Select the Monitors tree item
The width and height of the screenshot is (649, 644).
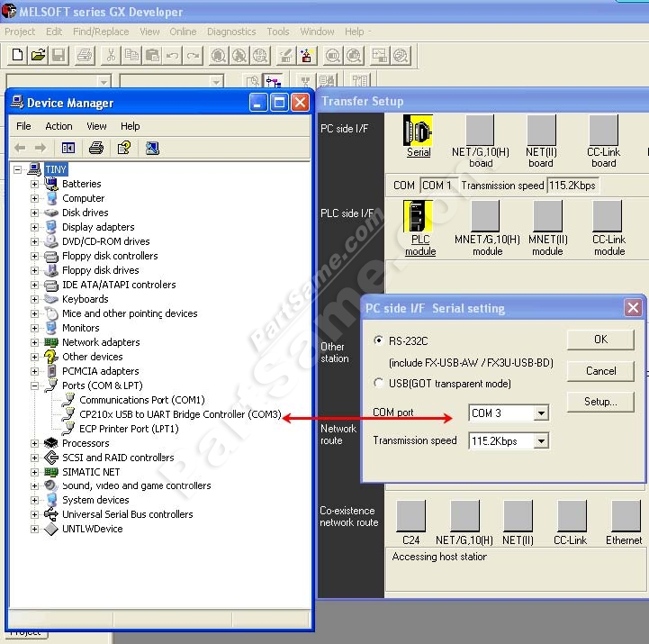[x=81, y=328]
